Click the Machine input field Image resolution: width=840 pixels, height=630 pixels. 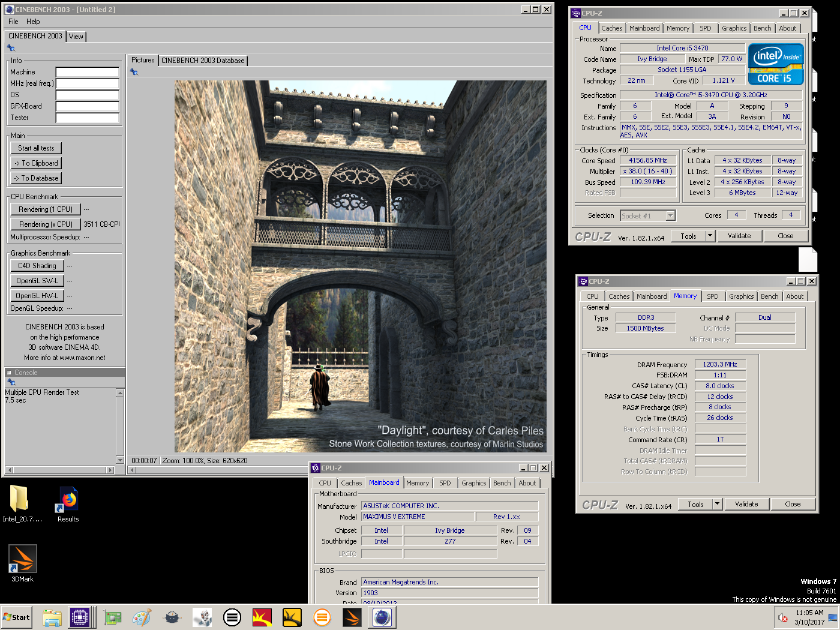88,72
